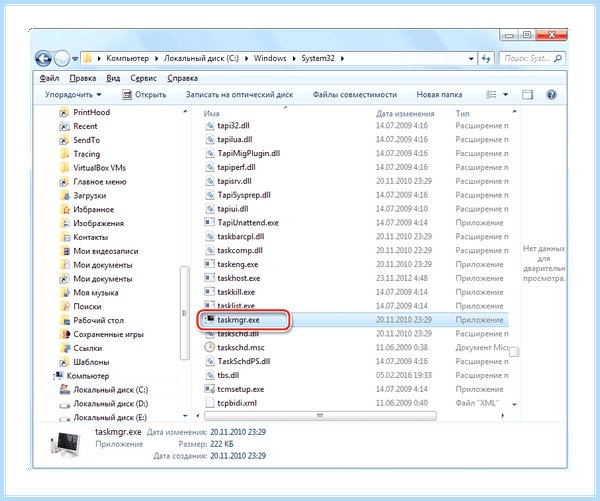The image size is (600, 501).
Task: Open the Вид menu
Action: [113, 78]
